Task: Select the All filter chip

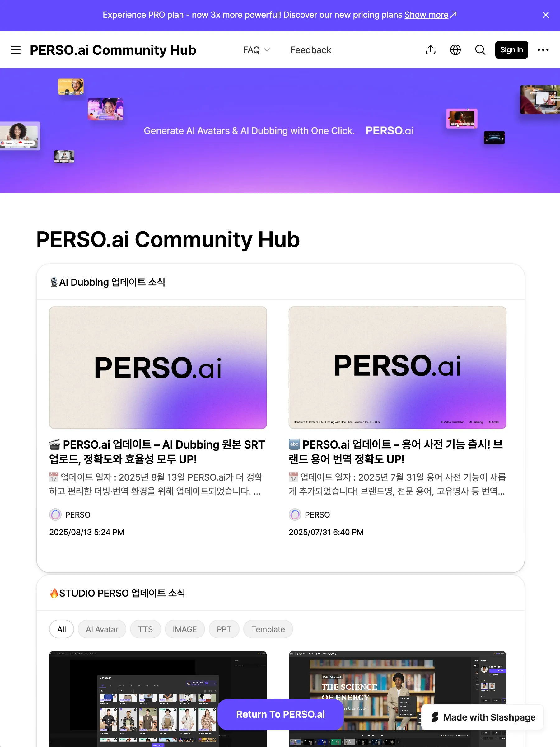Action: [61, 629]
